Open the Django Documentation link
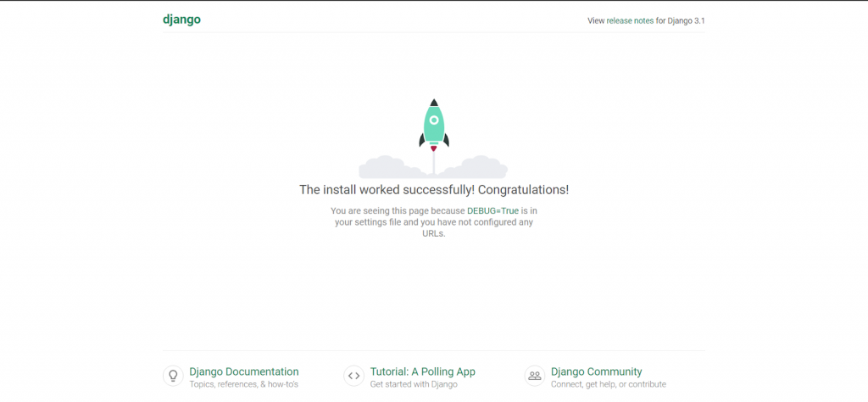Image resolution: width=868 pixels, height=402 pixels. (244, 371)
